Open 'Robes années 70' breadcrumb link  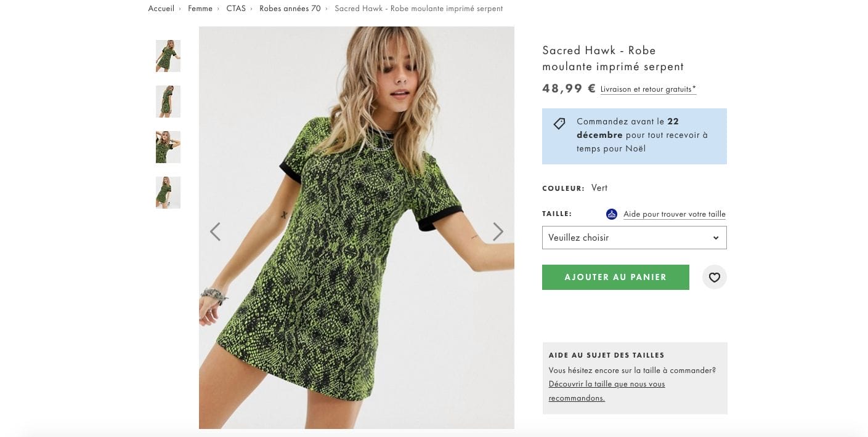pyautogui.click(x=290, y=9)
